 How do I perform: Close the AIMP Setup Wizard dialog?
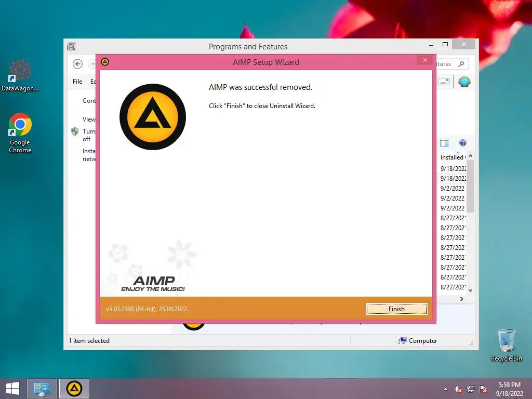click(x=425, y=60)
